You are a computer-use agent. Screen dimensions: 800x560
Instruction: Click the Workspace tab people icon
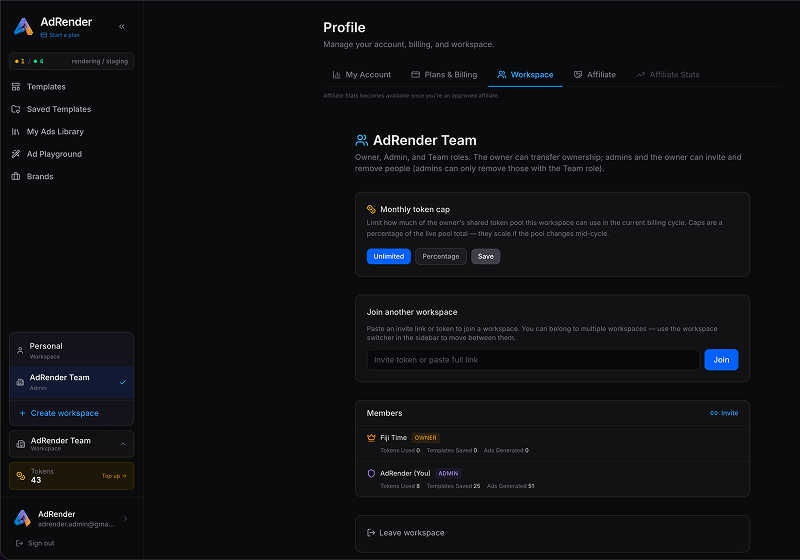click(x=502, y=74)
